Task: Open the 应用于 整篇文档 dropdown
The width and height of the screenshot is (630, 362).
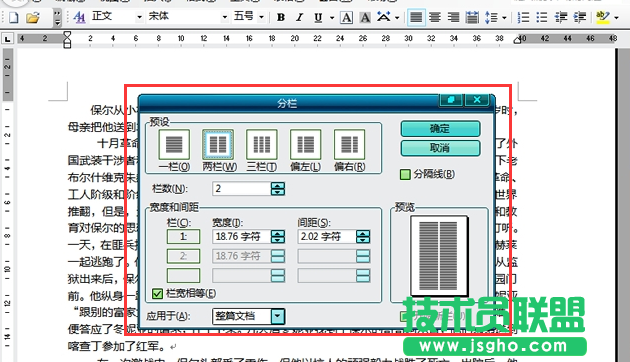Action: (x=278, y=316)
